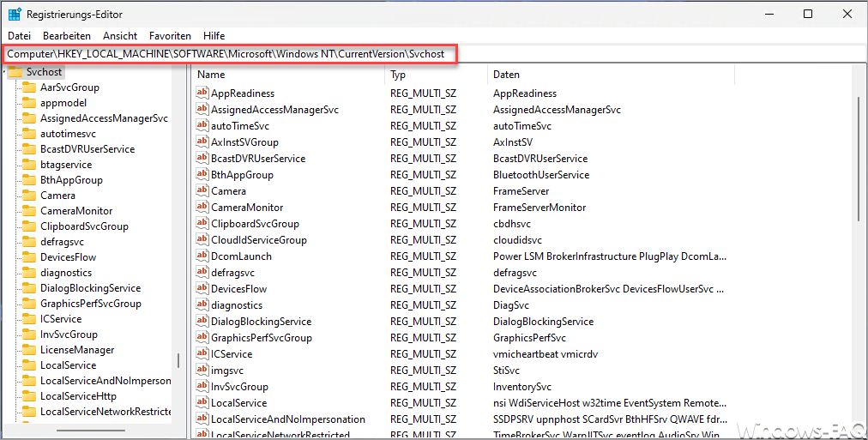The image size is (868, 440).
Task: Select the LocalService value name in list
Action: [239, 403]
